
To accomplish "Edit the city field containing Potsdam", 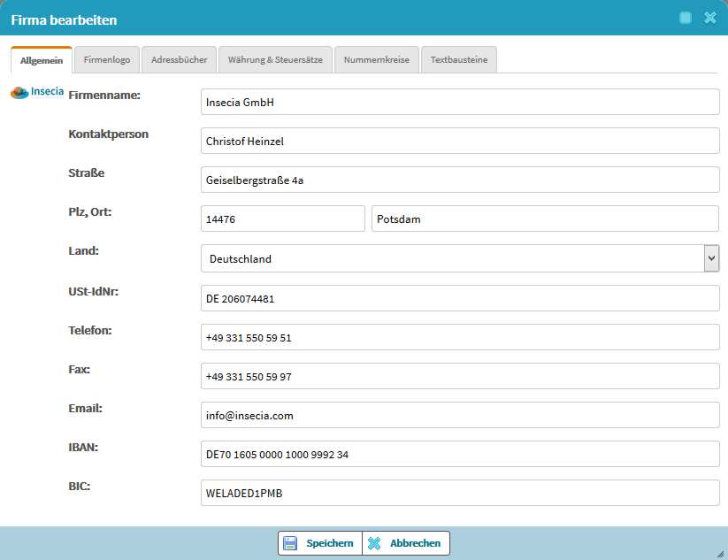I will coord(546,219).
